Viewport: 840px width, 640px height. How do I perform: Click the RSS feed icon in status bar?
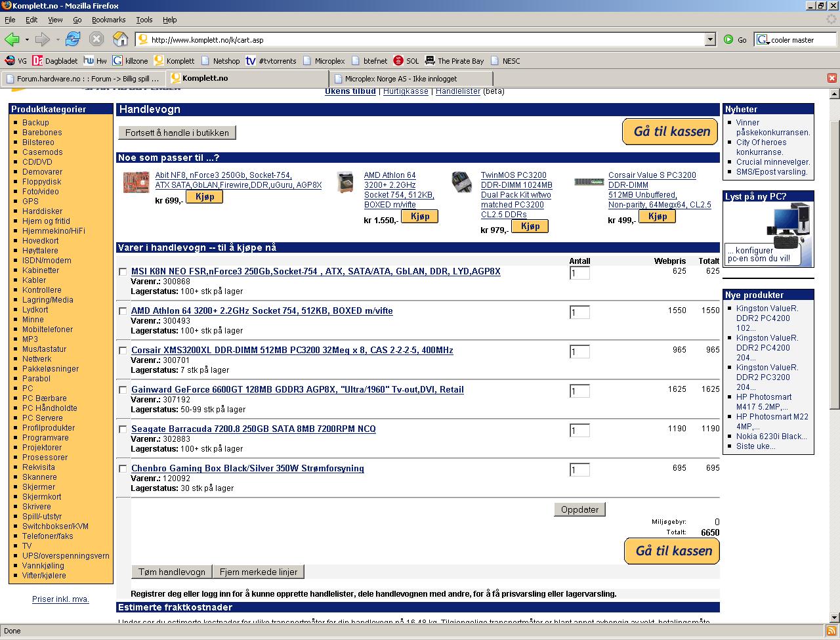coord(830,631)
